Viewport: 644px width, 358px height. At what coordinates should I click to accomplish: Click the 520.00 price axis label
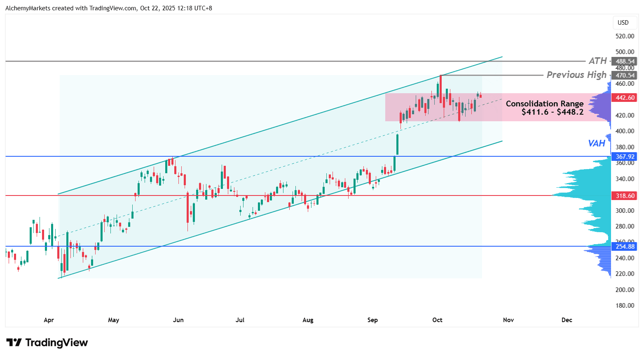(x=625, y=36)
